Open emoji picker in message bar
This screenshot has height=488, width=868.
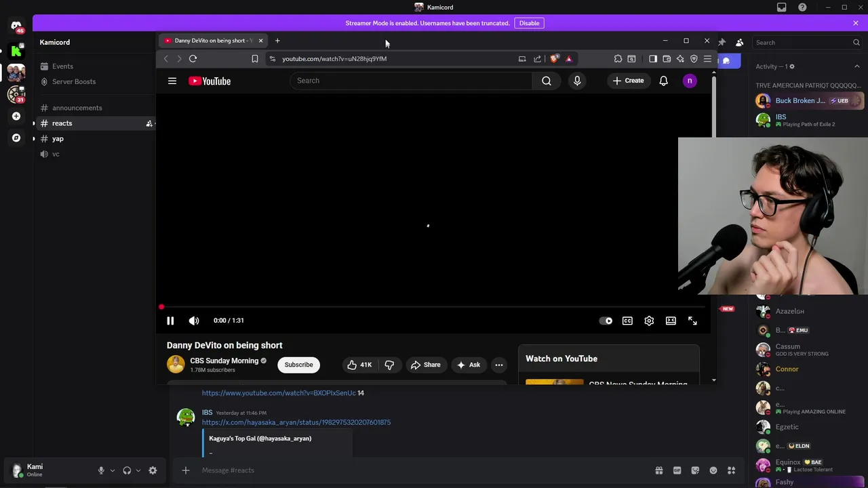[x=713, y=470]
